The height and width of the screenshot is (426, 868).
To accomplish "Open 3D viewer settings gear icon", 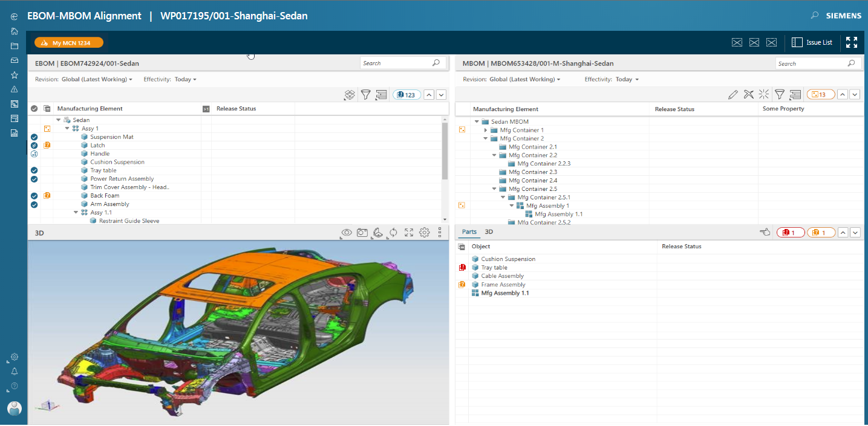I will (424, 232).
